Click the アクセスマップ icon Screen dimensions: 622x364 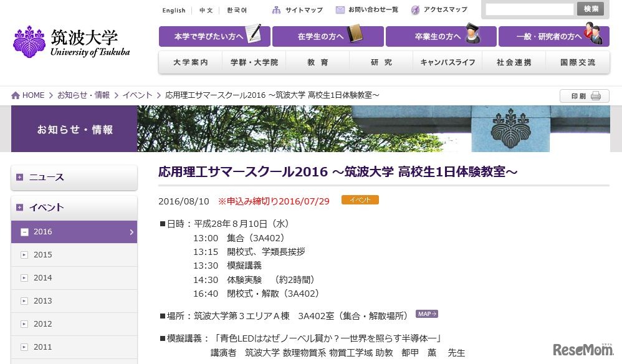(x=415, y=10)
